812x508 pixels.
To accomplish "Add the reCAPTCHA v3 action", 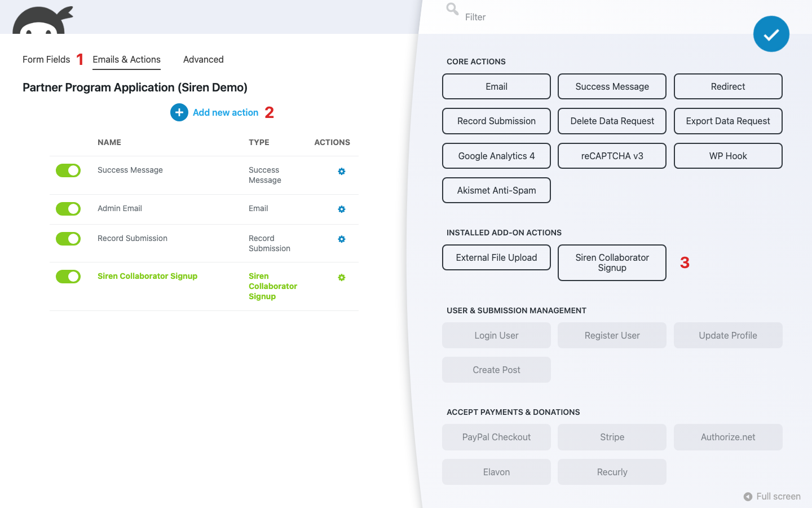I will click(612, 156).
